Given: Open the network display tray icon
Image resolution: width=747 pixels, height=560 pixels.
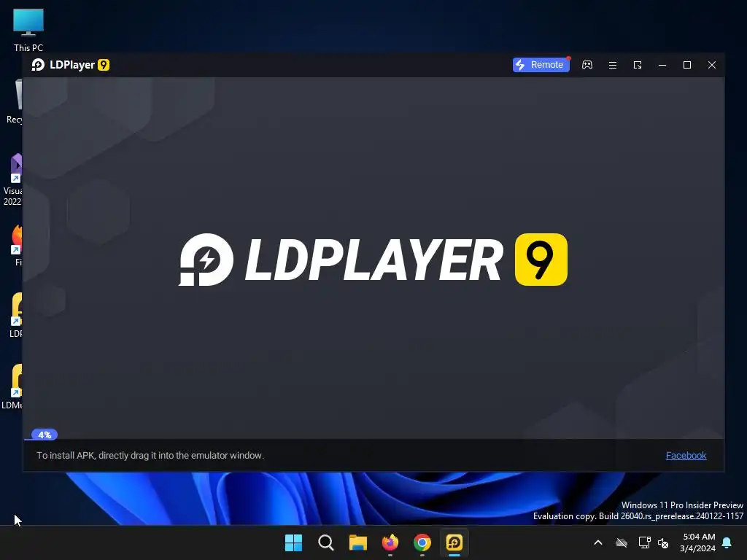Looking at the screenshot, I should (645, 542).
